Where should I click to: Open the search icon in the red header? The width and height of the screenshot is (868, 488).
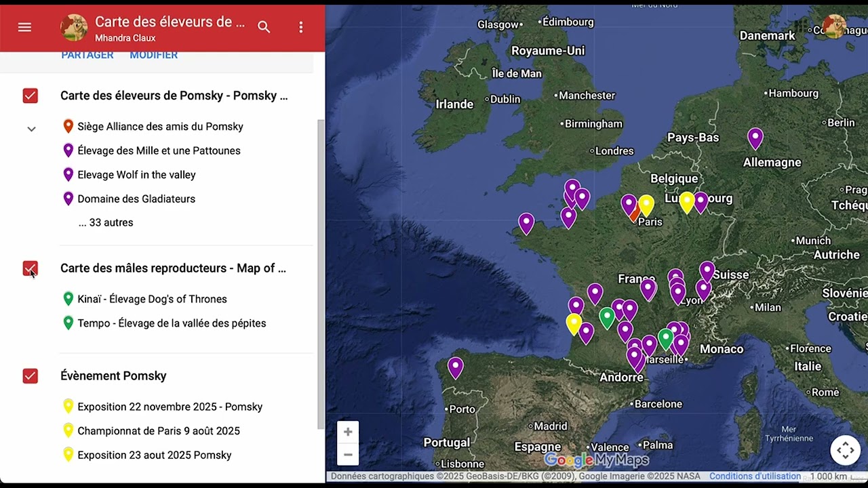264,27
